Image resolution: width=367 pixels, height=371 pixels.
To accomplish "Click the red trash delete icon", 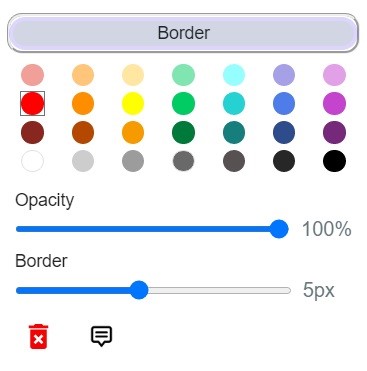I will pyautogui.click(x=38, y=336).
